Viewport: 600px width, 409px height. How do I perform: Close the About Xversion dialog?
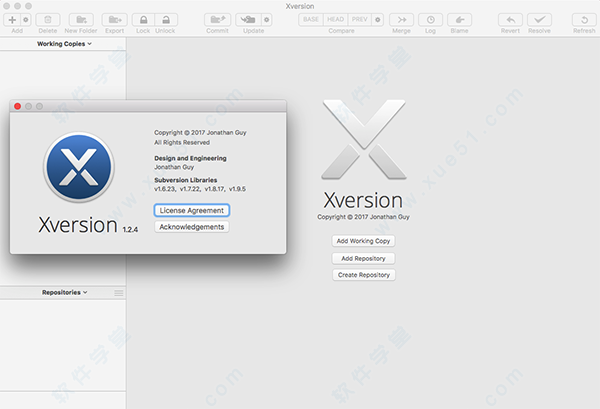pos(18,106)
